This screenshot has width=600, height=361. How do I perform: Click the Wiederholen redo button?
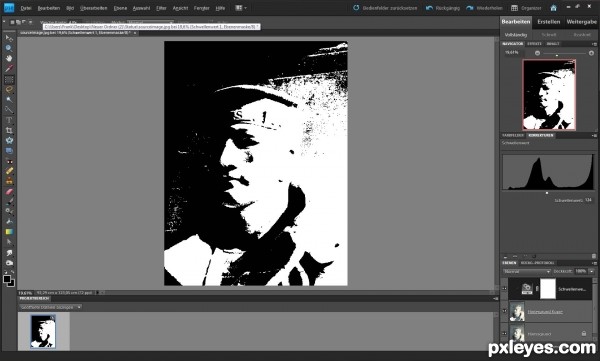(x=484, y=8)
